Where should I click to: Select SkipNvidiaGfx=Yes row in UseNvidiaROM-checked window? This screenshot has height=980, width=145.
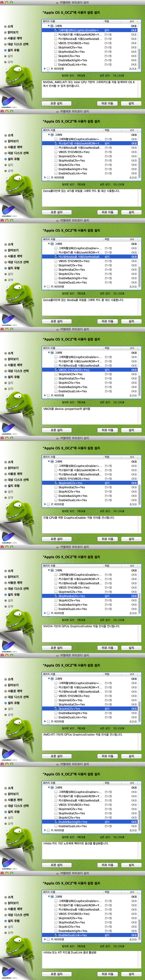[90, 270]
